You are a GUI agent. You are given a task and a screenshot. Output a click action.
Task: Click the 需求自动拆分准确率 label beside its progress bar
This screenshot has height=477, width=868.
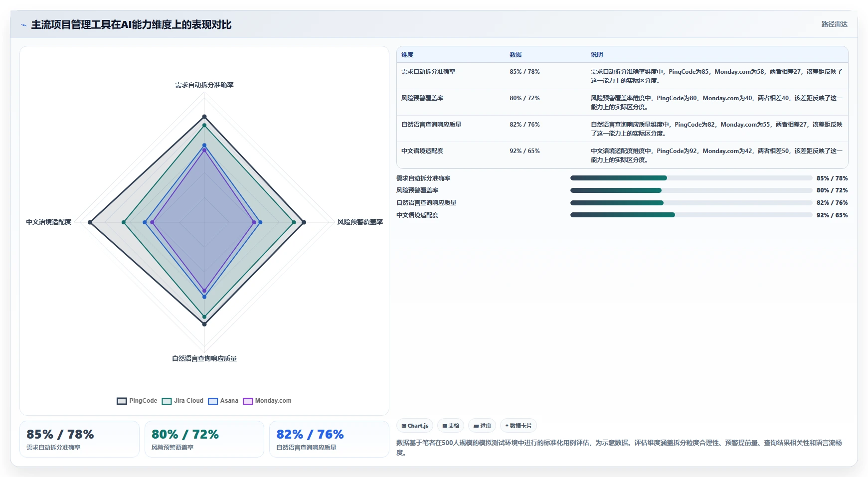pos(423,178)
